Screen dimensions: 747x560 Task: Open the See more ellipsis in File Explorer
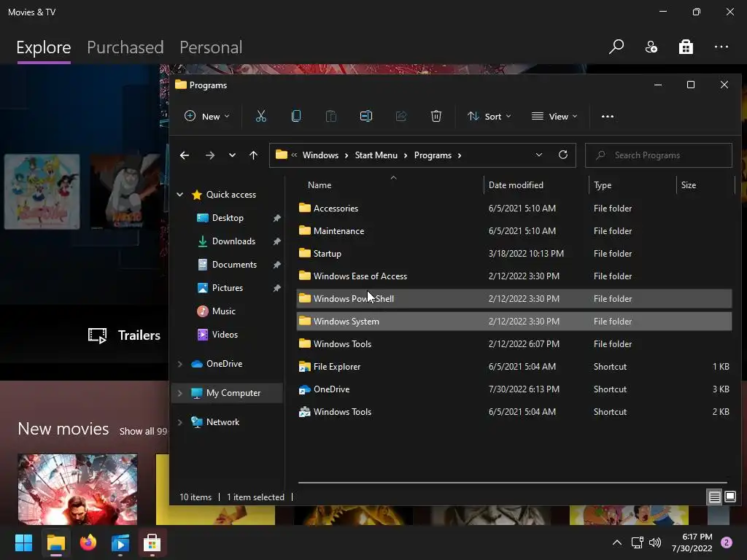[x=608, y=116]
